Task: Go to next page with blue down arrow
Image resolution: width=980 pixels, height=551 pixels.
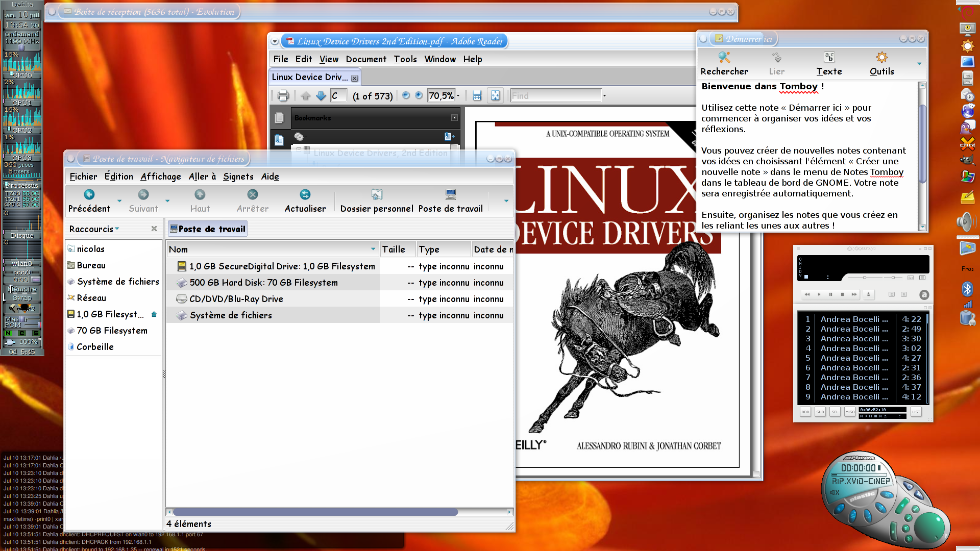Action: click(x=321, y=95)
